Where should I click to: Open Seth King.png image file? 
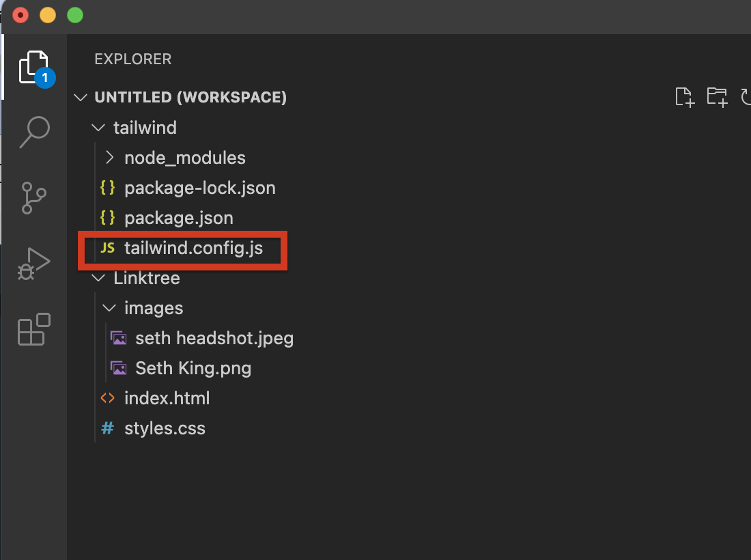(x=193, y=368)
